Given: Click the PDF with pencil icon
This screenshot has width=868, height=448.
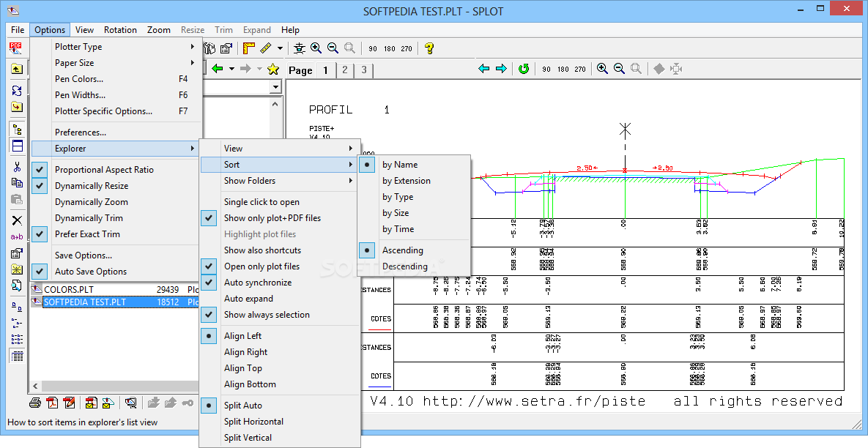Looking at the screenshot, I should (x=69, y=403).
